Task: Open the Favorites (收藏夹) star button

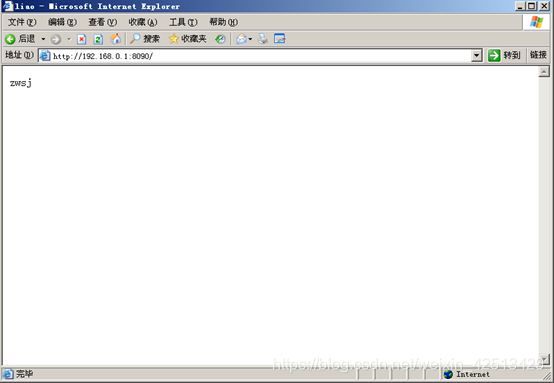Action: click(187, 39)
